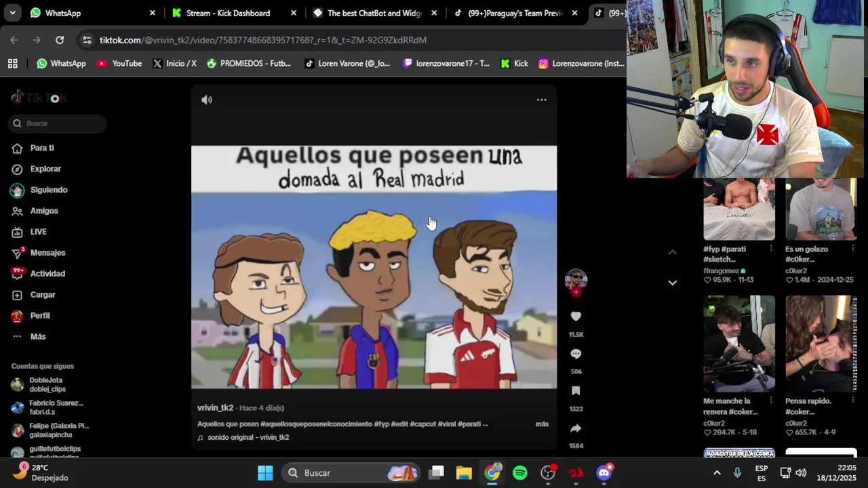Screen dimensions: 868x488
Task: Open the Para ti feed
Action: (42, 148)
